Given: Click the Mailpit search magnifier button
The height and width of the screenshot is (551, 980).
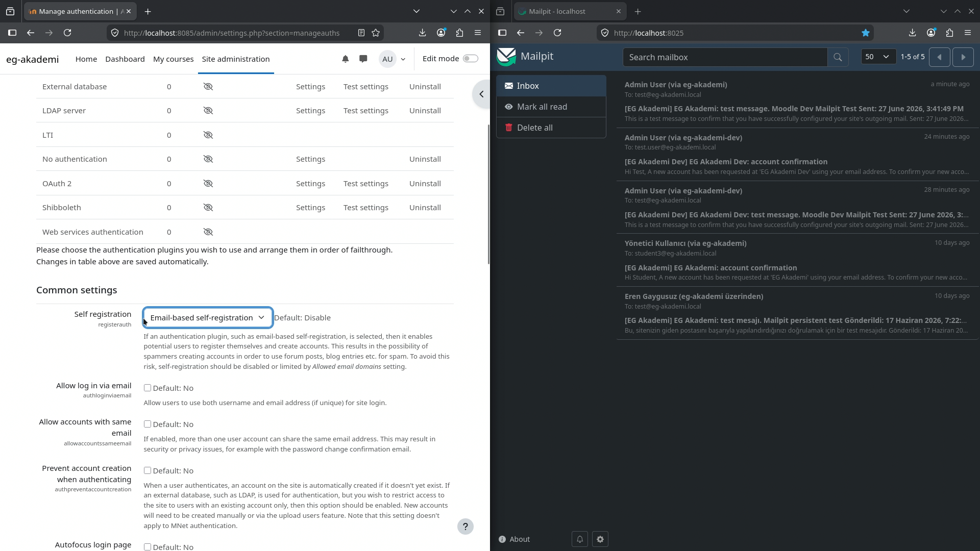Looking at the screenshot, I should [838, 57].
